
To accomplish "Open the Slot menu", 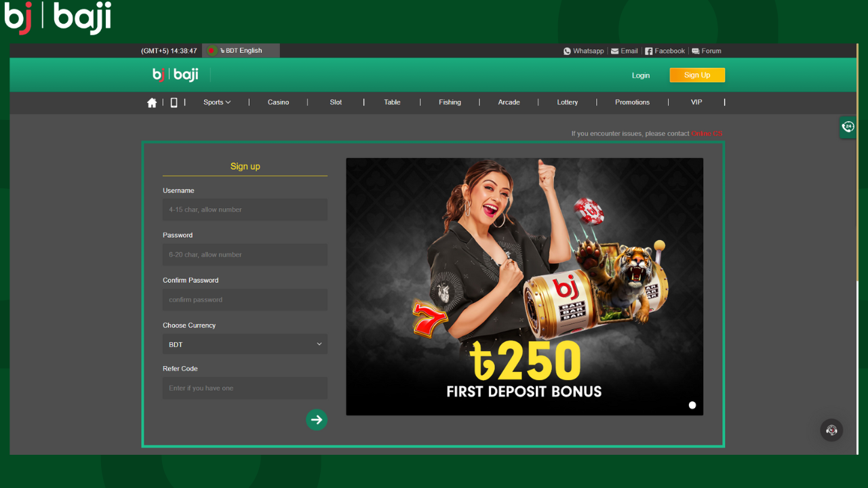I will point(336,102).
